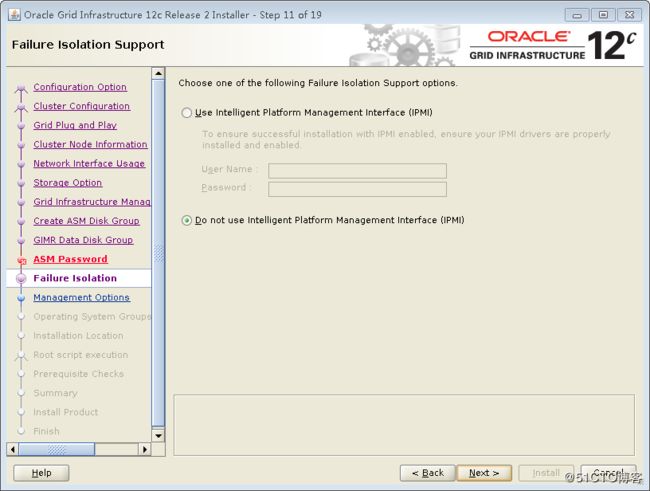Screen dimensions: 650x491
Task: Go to ASM Password step
Action: coord(70,259)
